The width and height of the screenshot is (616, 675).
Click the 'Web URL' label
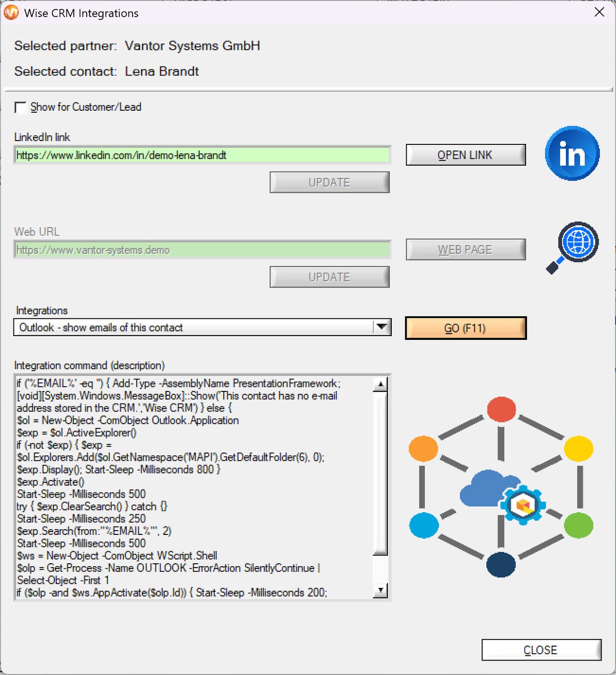pos(37,232)
